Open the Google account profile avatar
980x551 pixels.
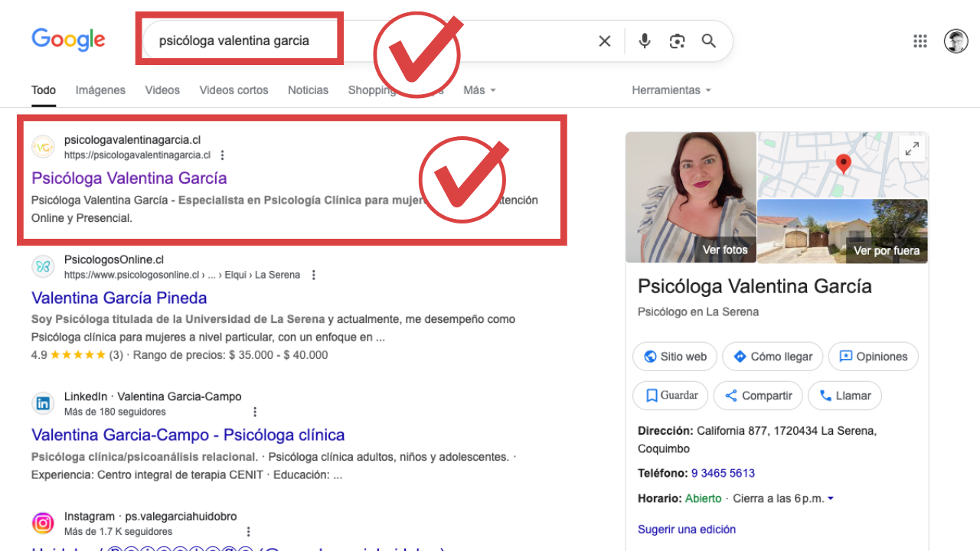pyautogui.click(x=956, y=41)
